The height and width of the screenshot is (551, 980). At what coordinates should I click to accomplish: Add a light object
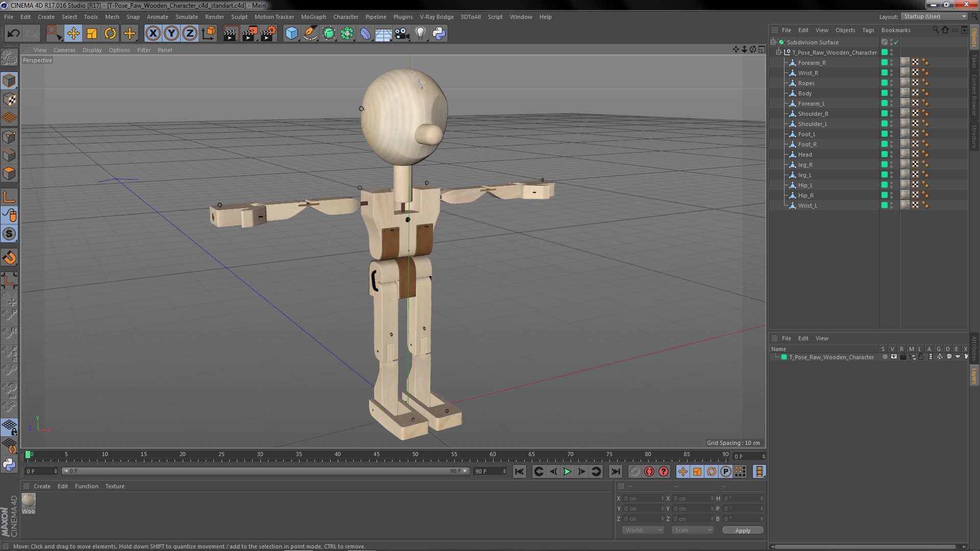click(x=420, y=34)
